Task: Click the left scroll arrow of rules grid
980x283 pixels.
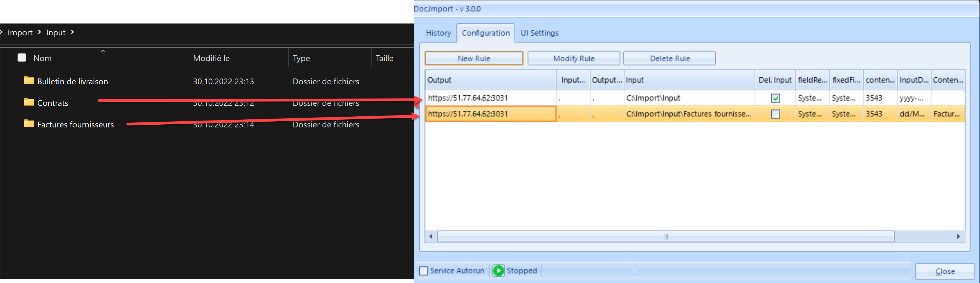Action: [x=431, y=236]
